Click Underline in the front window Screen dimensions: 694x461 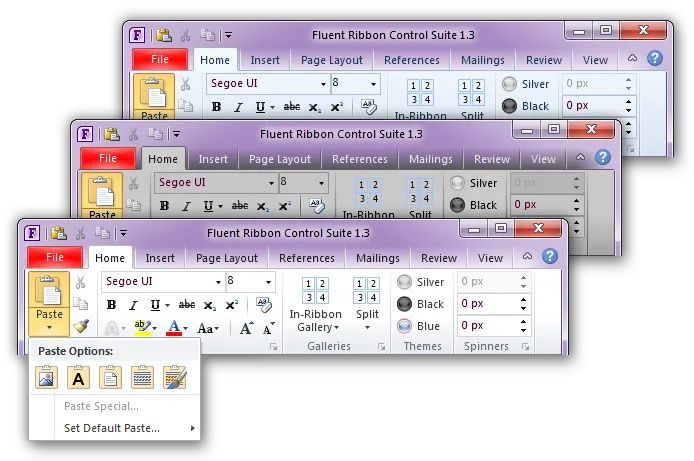[x=155, y=305]
